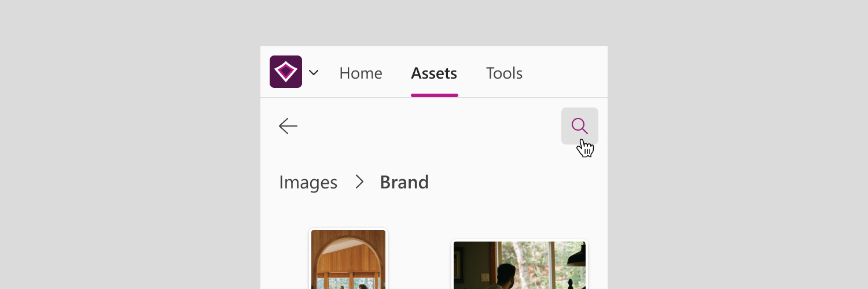Click the pink underline beneath Assets
The image size is (868, 289).
coord(435,95)
